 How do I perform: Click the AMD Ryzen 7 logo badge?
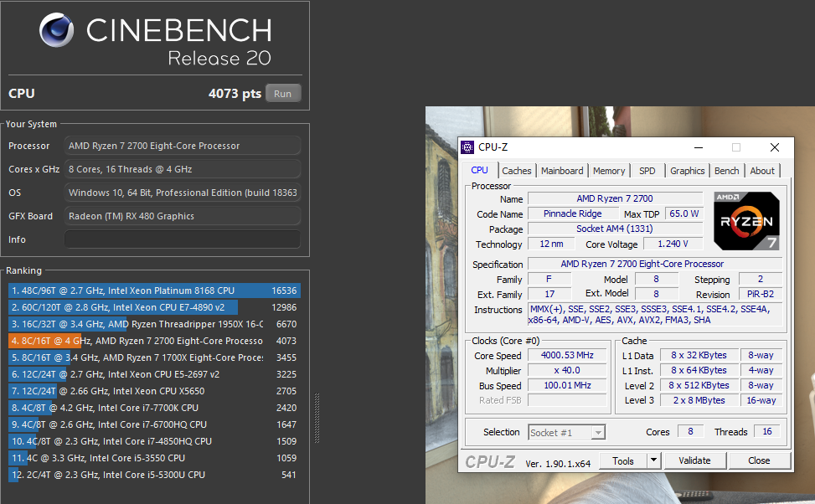(x=746, y=222)
